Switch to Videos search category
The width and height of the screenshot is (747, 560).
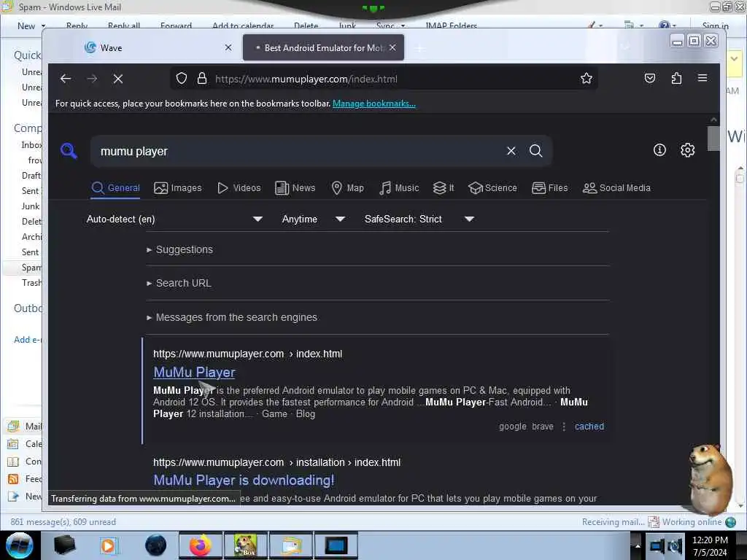click(x=239, y=188)
